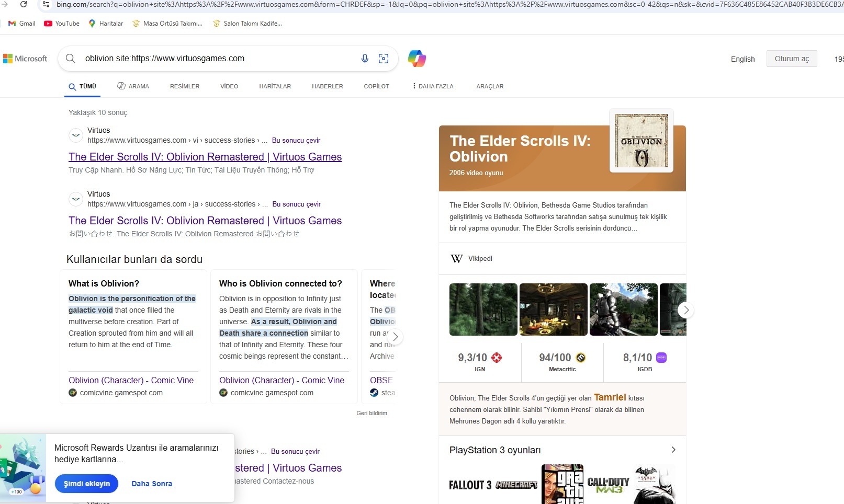Viewport: 844px width, 504px height.
Task: Open the forest screenshot thumbnail
Action: 483,310
